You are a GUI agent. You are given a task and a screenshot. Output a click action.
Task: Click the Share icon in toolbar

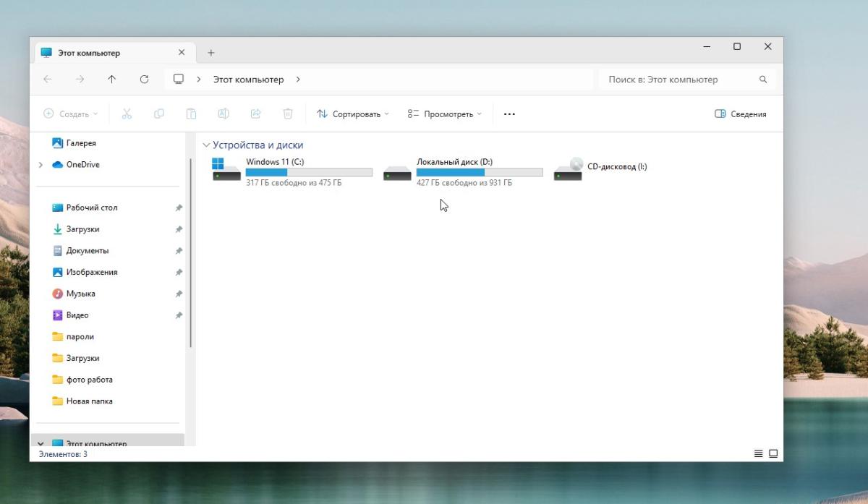pos(255,114)
